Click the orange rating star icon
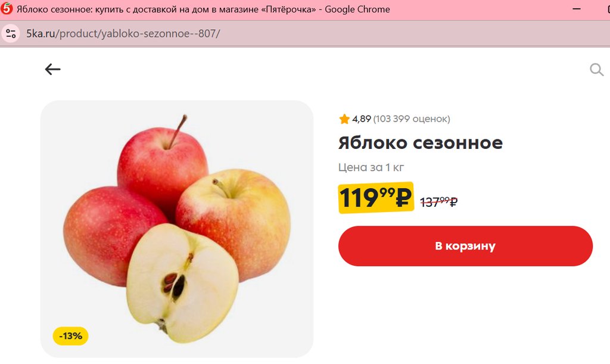The height and width of the screenshot is (364, 610). (344, 119)
